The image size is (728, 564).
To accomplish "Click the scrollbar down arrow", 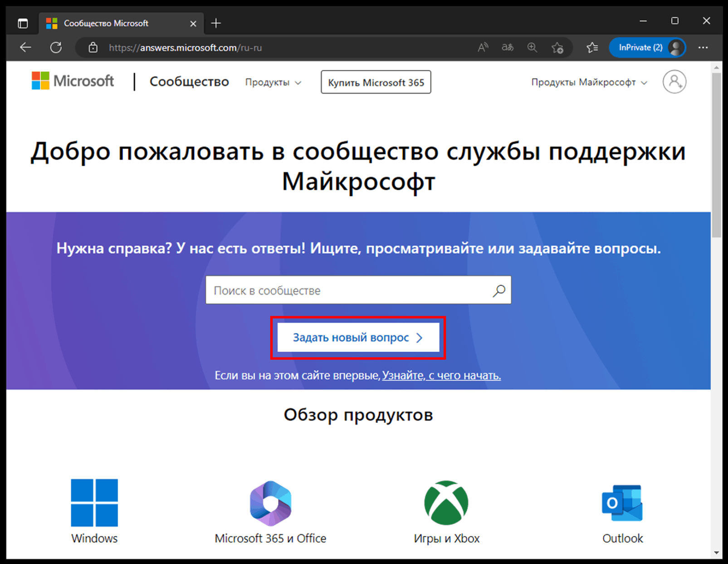I will tap(716, 553).
